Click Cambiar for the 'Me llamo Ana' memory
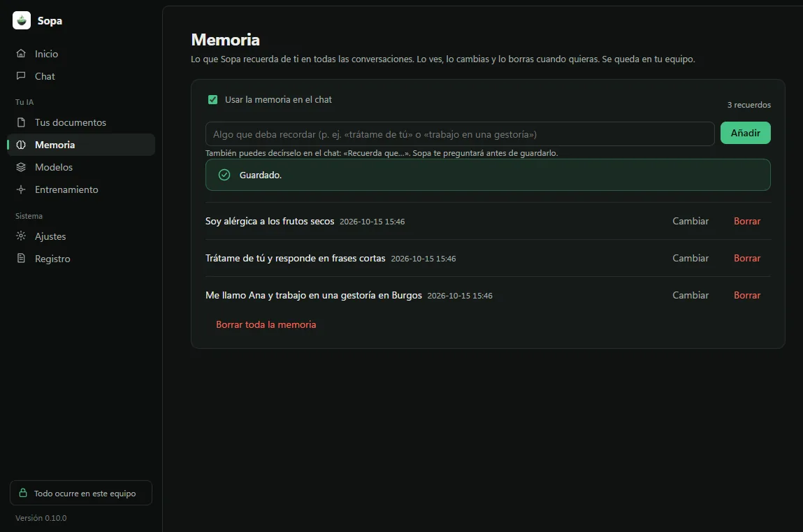This screenshot has height=532, width=803. point(690,295)
